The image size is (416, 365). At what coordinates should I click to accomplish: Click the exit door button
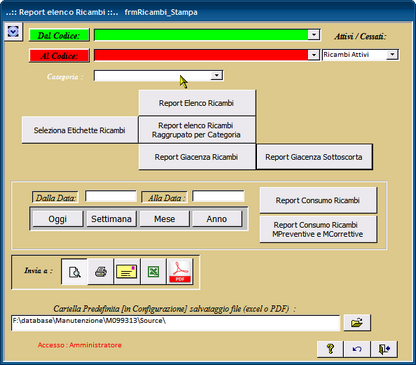click(384, 349)
